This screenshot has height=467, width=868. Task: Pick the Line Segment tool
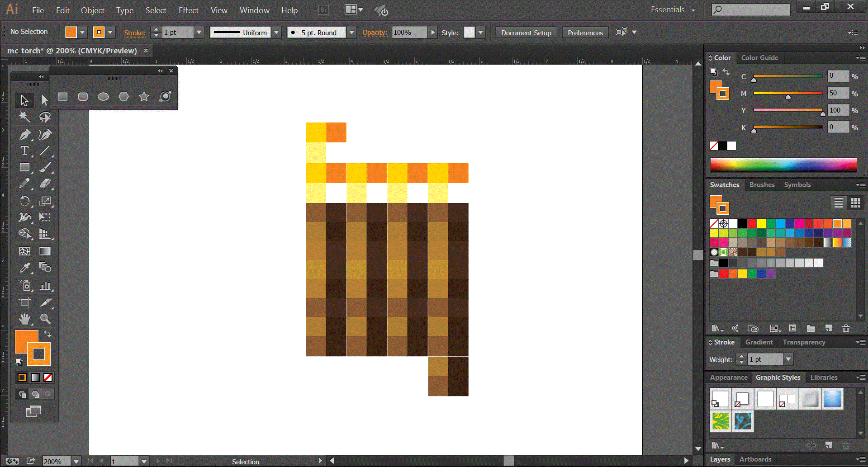click(x=45, y=151)
